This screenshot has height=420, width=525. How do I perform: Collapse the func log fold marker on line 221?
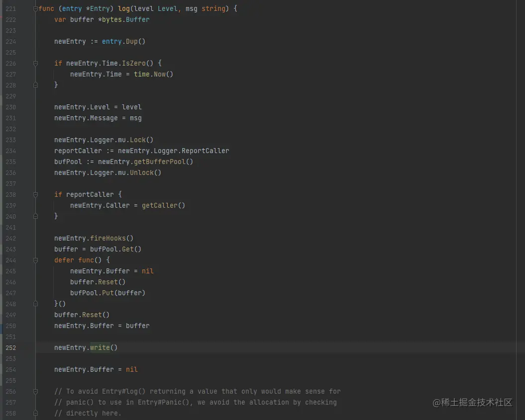(35, 8)
